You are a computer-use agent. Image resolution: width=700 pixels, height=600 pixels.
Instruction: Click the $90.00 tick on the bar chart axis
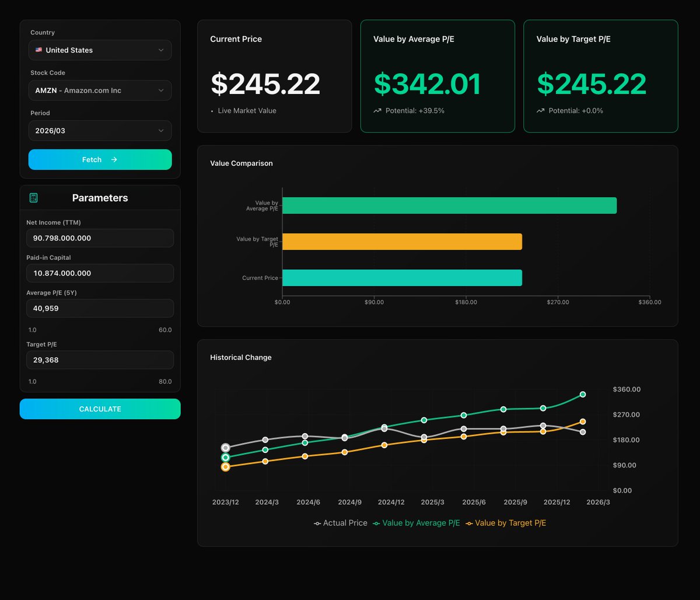coord(374,302)
